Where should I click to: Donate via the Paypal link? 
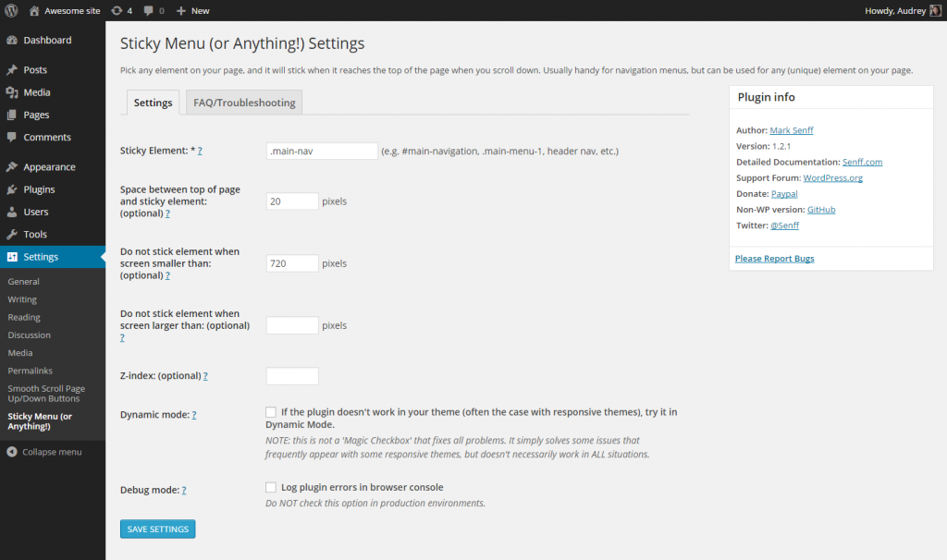point(784,193)
